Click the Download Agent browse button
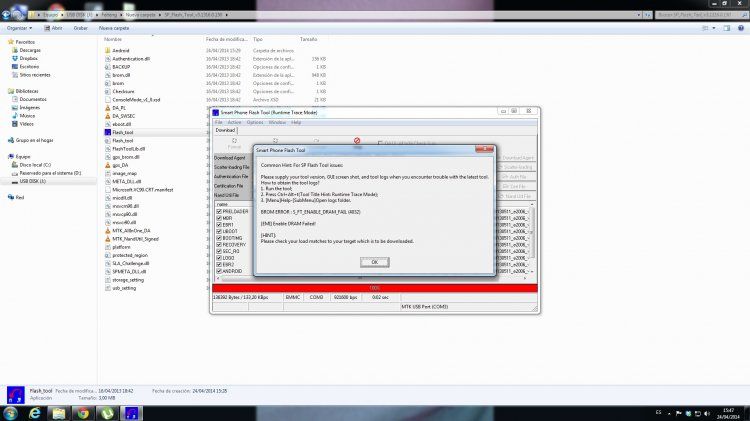 click(516, 158)
